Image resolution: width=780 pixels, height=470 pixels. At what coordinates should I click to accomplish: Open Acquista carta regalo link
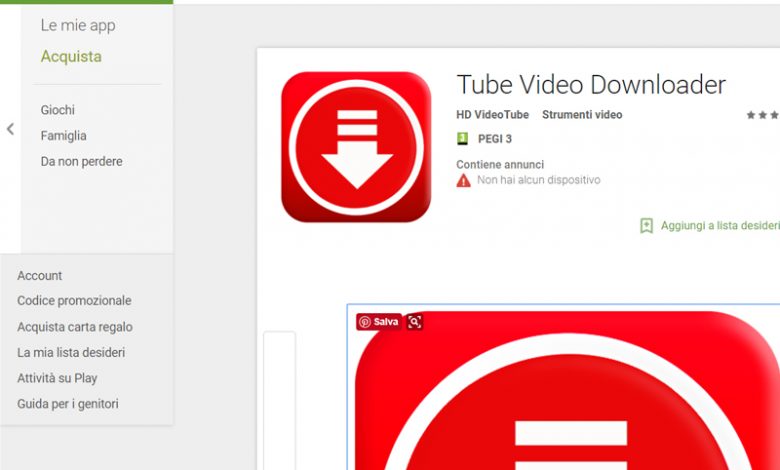[x=75, y=327]
